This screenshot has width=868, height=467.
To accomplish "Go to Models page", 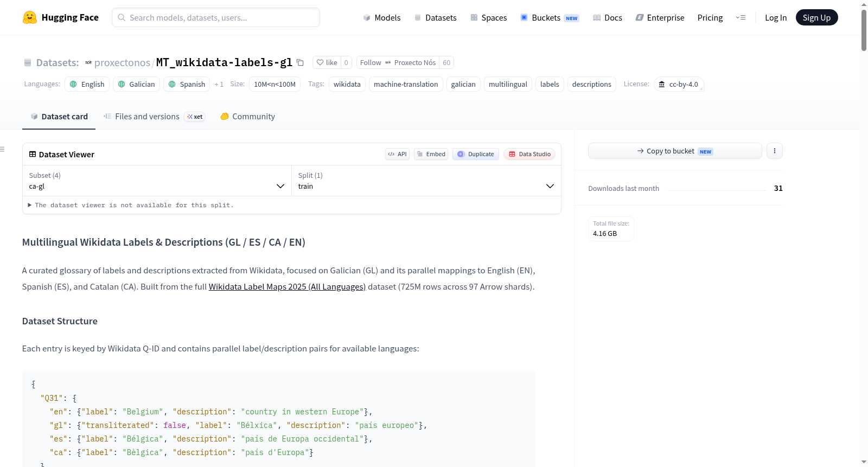I will 382,17.
